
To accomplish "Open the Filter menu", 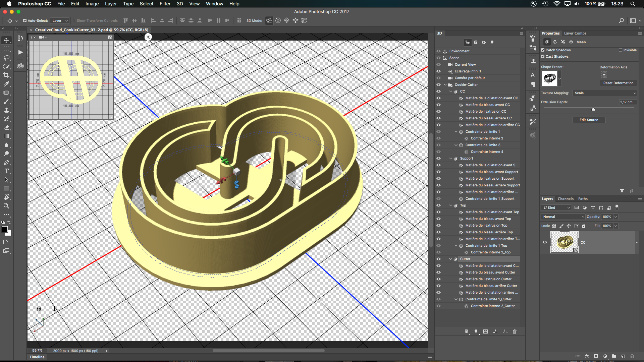I will tap(165, 4).
